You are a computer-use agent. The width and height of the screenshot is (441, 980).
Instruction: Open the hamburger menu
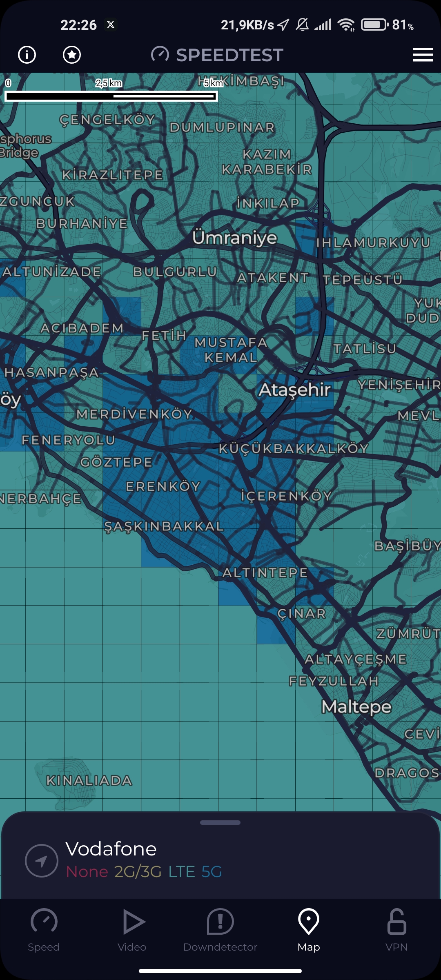[x=423, y=55]
